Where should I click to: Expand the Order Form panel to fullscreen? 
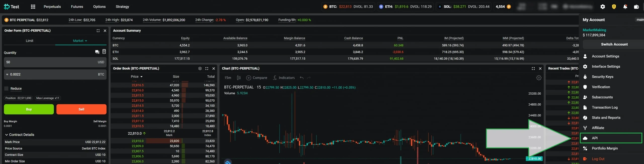98,31
